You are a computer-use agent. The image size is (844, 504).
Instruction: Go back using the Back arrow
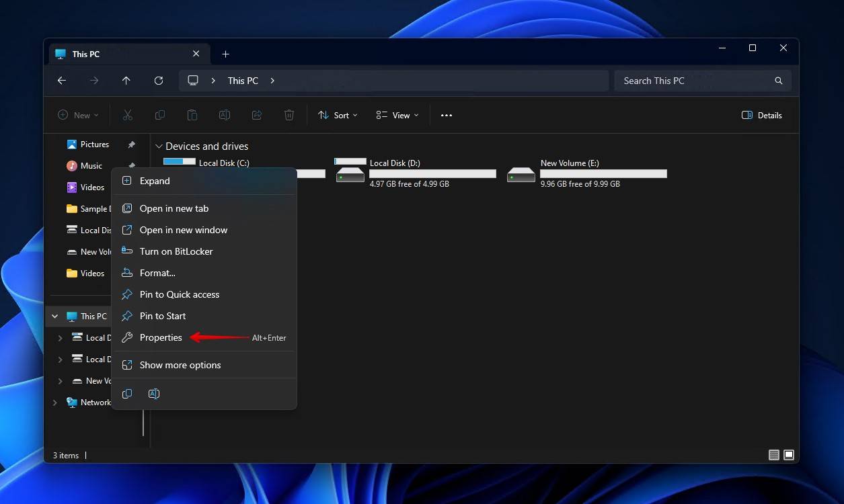point(62,81)
